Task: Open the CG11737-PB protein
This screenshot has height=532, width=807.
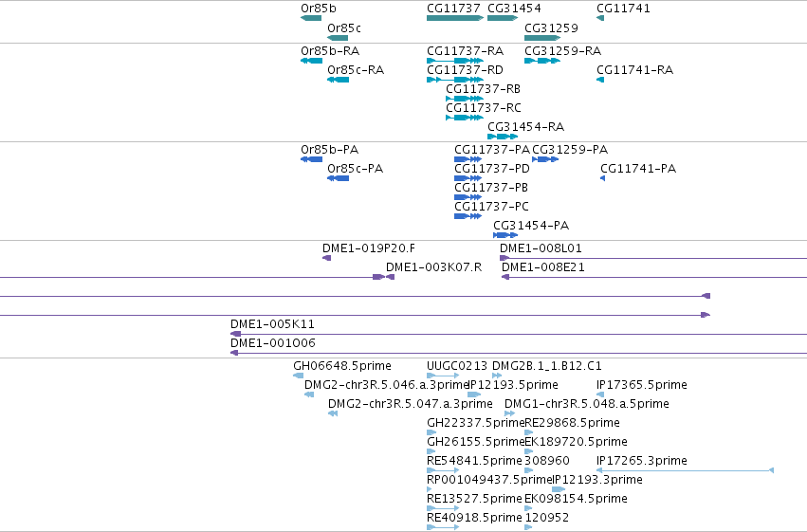Action: (x=468, y=197)
